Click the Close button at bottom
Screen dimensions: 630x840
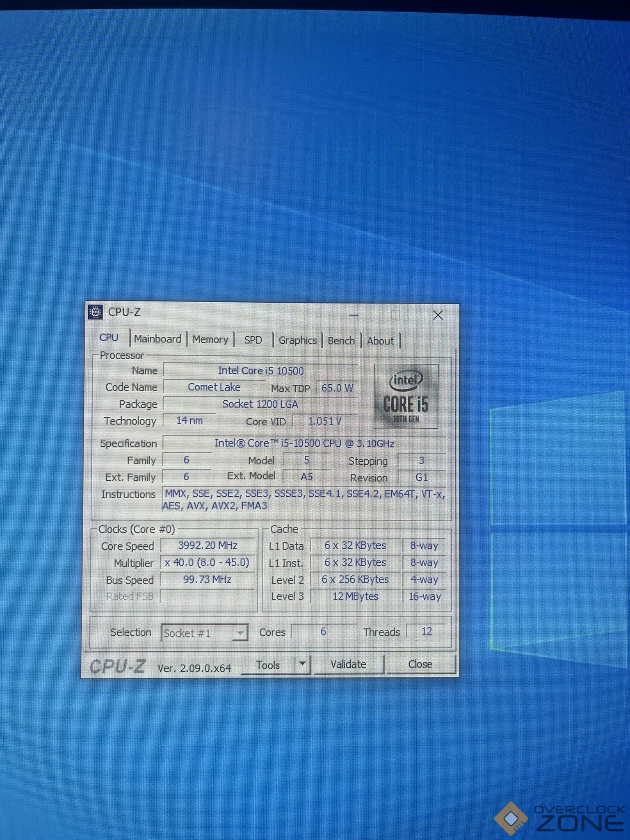[420, 664]
